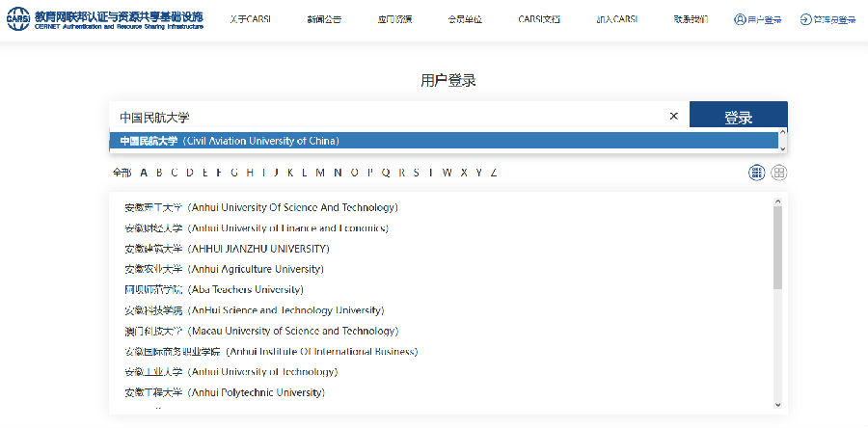The width and height of the screenshot is (868, 428).
Task: Select Anhui Agriculture University from list
Action: click(x=224, y=269)
